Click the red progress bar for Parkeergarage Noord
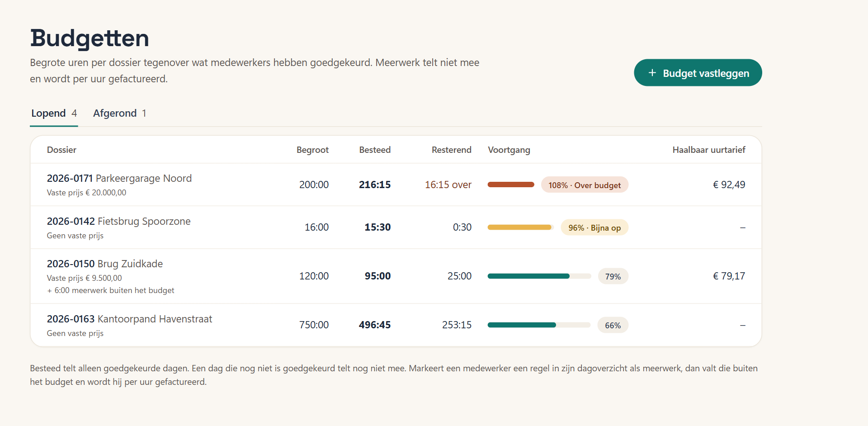The image size is (868, 426). 511,185
